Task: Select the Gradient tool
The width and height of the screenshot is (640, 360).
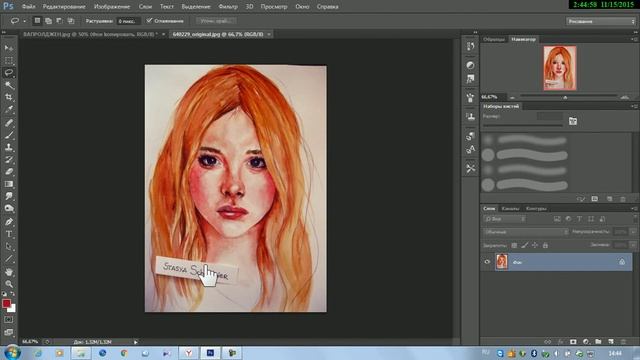Action: click(9, 184)
